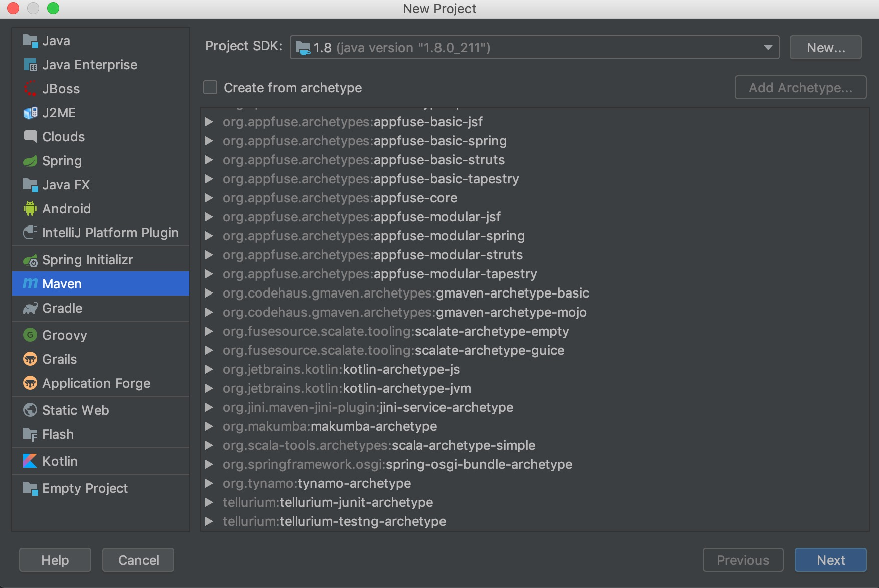Click the Gradle elephant icon
This screenshot has width=879, height=588.
[x=30, y=308]
